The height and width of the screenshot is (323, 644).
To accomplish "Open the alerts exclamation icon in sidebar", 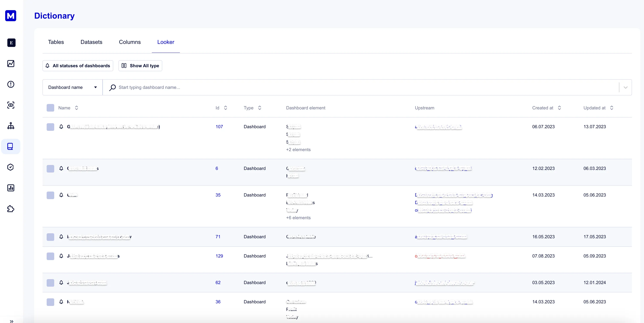I will pyautogui.click(x=11, y=84).
